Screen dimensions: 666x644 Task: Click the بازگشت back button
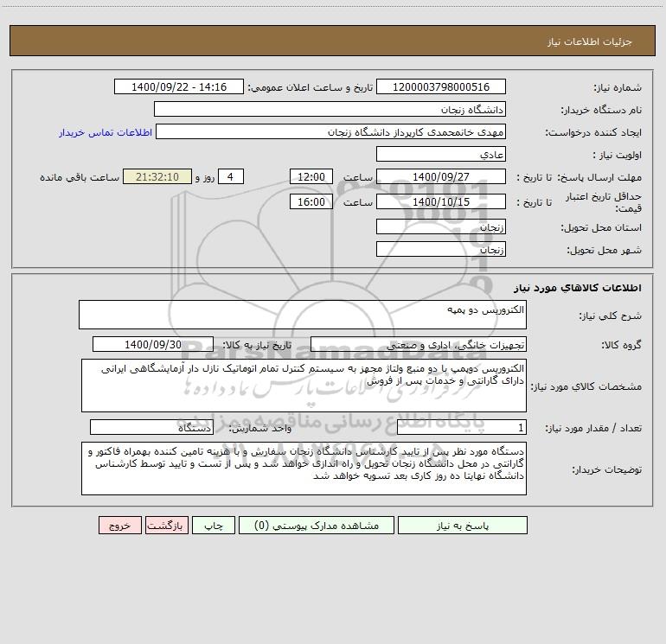[x=166, y=525]
